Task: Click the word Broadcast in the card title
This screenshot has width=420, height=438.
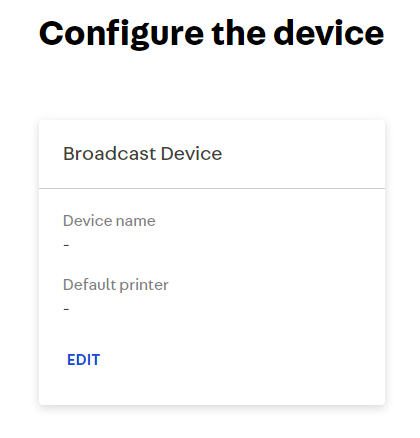Action: pos(110,154)
